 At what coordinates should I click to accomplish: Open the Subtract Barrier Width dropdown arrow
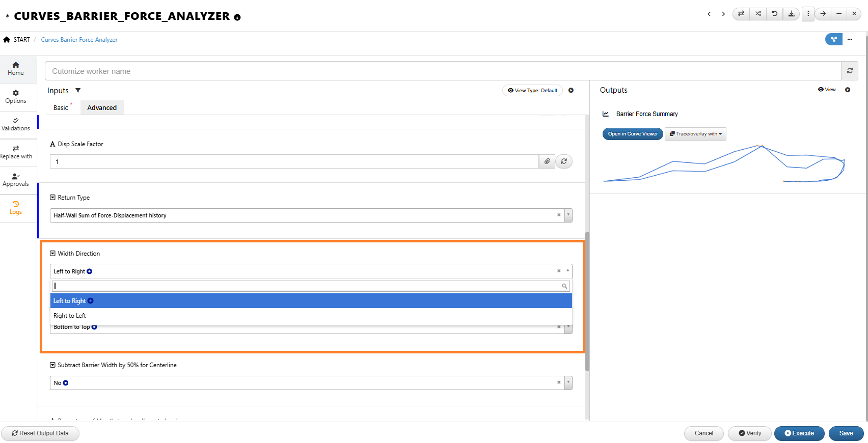click(568, 383)
